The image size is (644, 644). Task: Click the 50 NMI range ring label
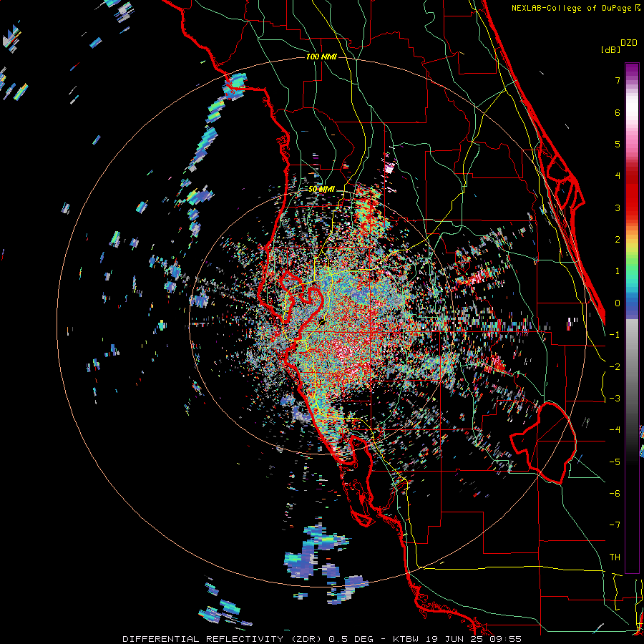321,190
